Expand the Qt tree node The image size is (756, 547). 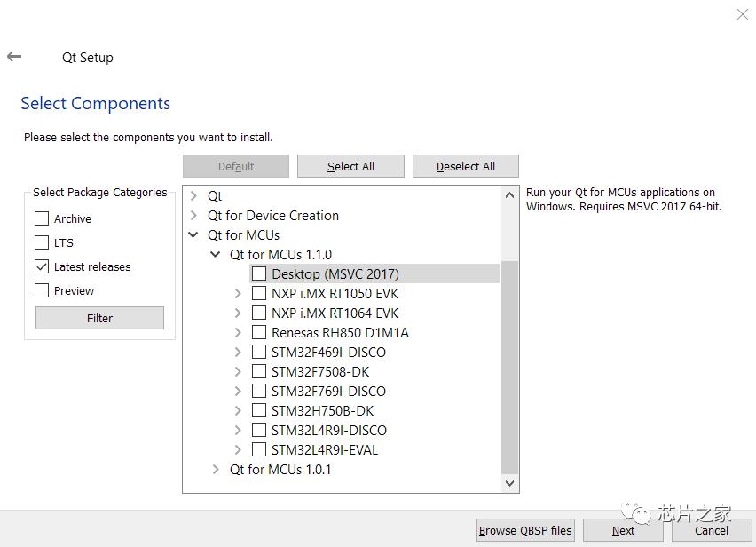(x=193, y=195)
